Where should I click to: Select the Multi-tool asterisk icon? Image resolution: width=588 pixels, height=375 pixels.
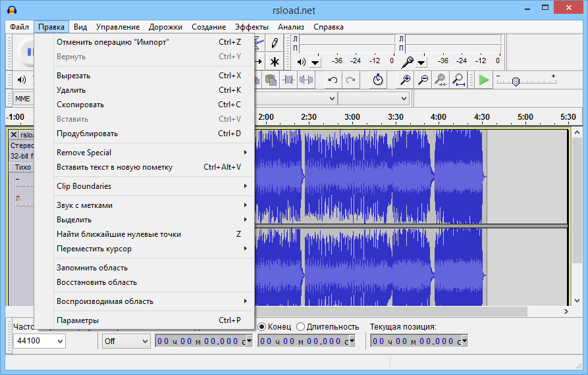click(x=275, y=62)
